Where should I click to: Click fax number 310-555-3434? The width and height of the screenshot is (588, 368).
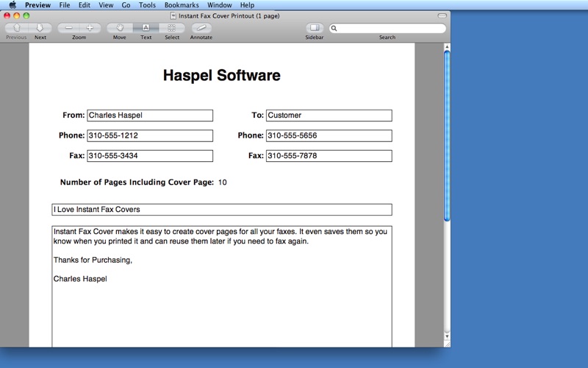click(113, 156)
